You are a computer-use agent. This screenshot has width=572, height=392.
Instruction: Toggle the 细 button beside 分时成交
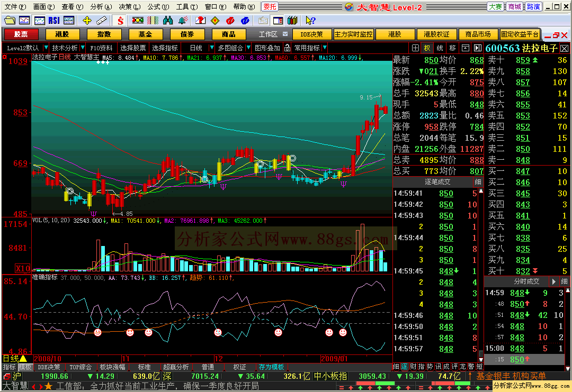coord(564,281)
